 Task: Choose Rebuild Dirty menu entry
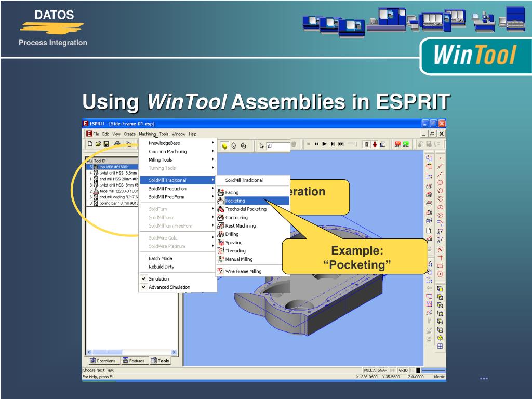tap(161, 267)
